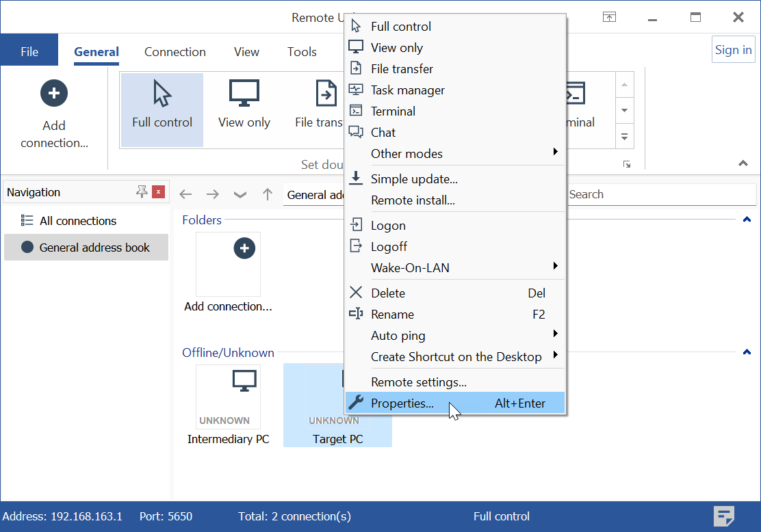Pin the Navigation panel
Viewport: 761px width, 532px height.
(142, 192)
